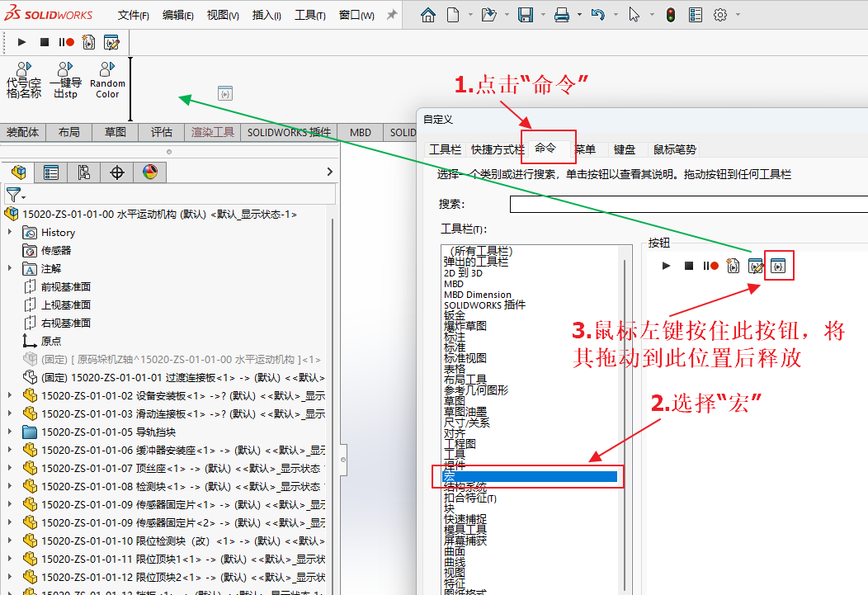
Task: Expand the 注解 annotations tree node
Action: [x=10, y=269]
